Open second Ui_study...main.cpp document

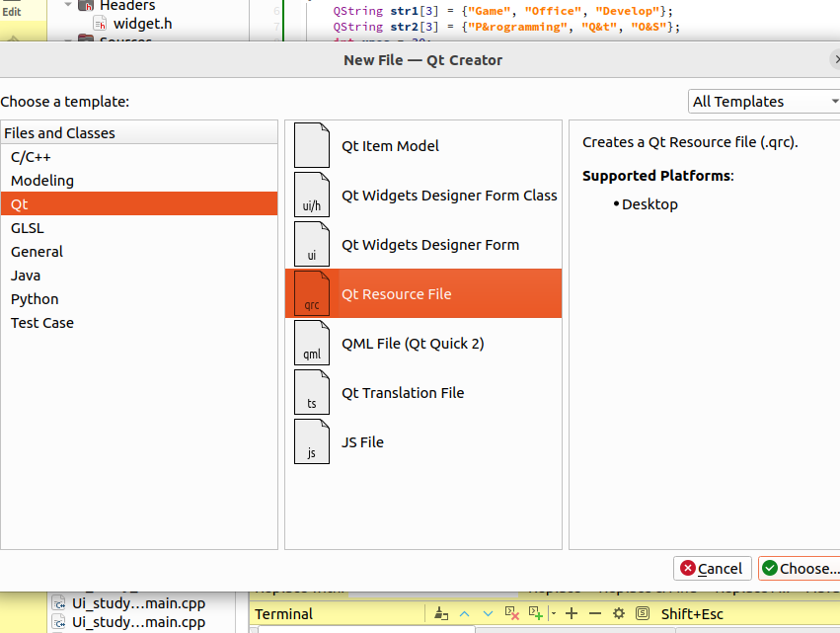pyautogui.click(x=138, y=622)
